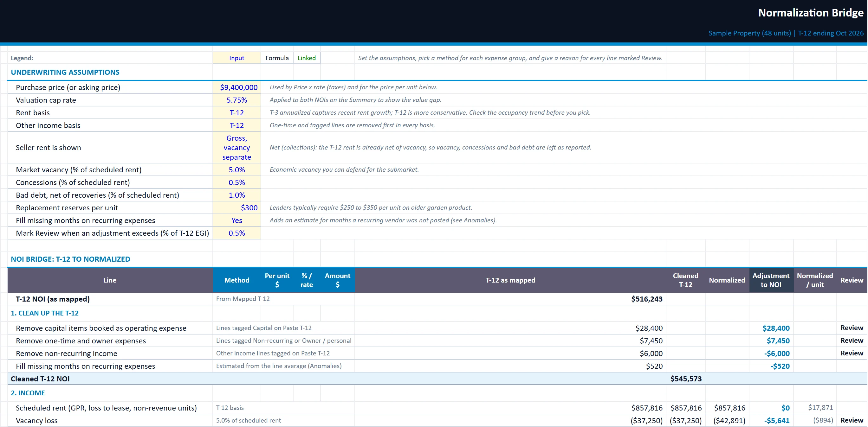The height and width of the screenshot is (427, 868).
Task: Select the Method column header
Action: tap(236, 280)
